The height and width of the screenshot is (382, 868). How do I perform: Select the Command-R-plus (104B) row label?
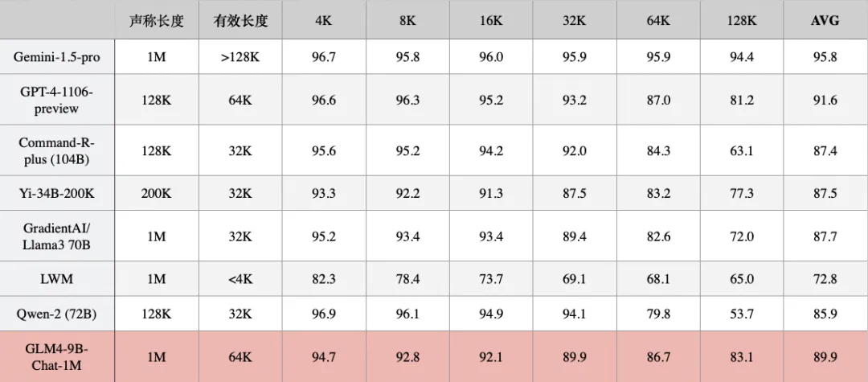coord(58,150)
